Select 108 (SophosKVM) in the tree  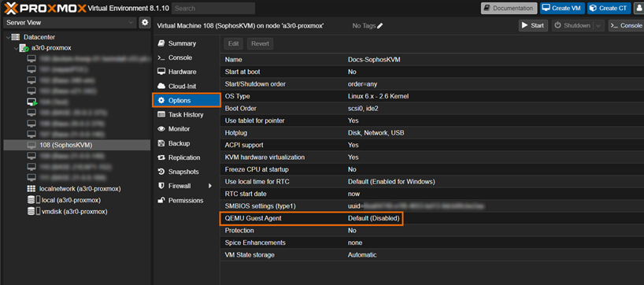click(x=77, y=145)
